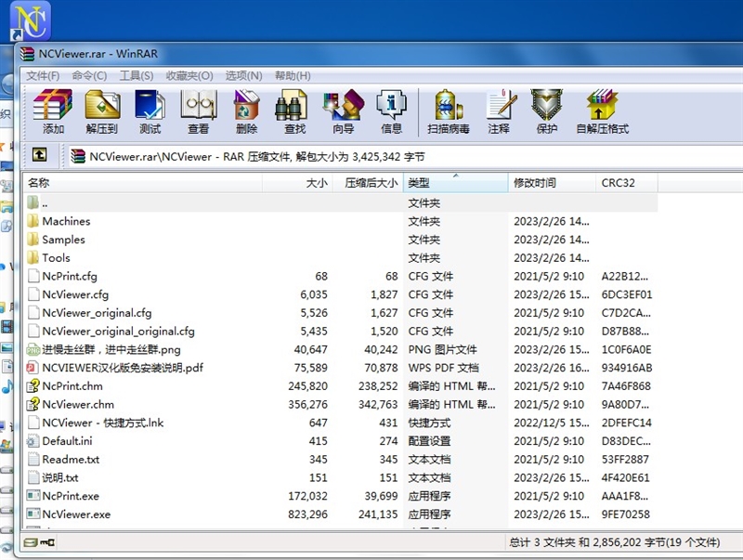Click the Protect (保护) shield icon
The height and width of the screenshot is (560, 743).
(546, 111)
